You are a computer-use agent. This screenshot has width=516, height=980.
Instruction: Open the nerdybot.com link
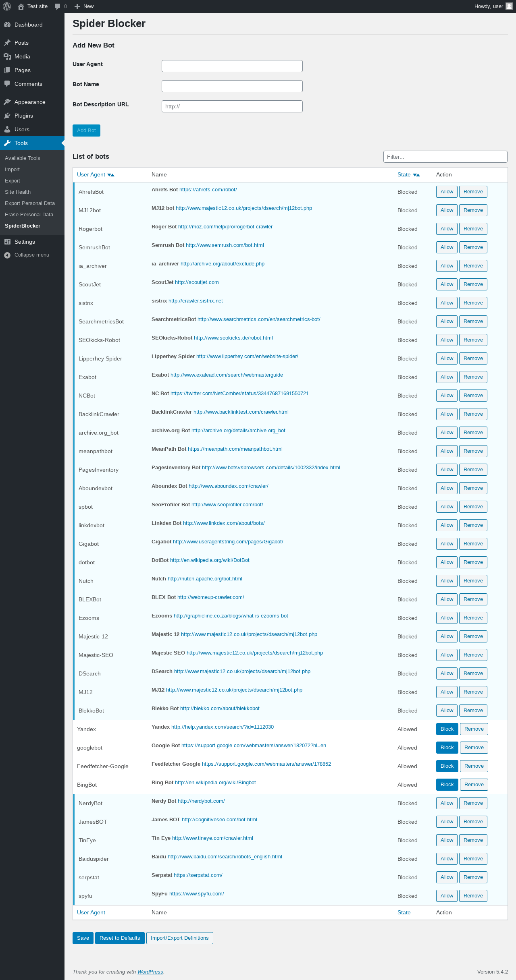[x=201, y=801]
